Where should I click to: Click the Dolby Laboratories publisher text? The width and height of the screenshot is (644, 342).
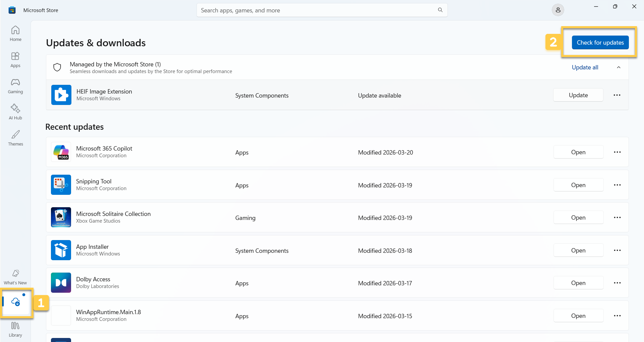98,286
